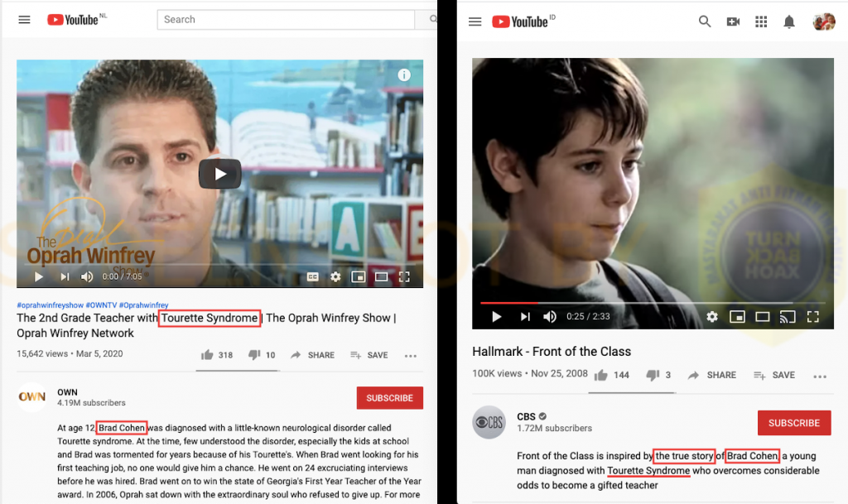Open hamburger menu in right YouTube window
This screenshot has width=848, height=504.
pos(475,22)
